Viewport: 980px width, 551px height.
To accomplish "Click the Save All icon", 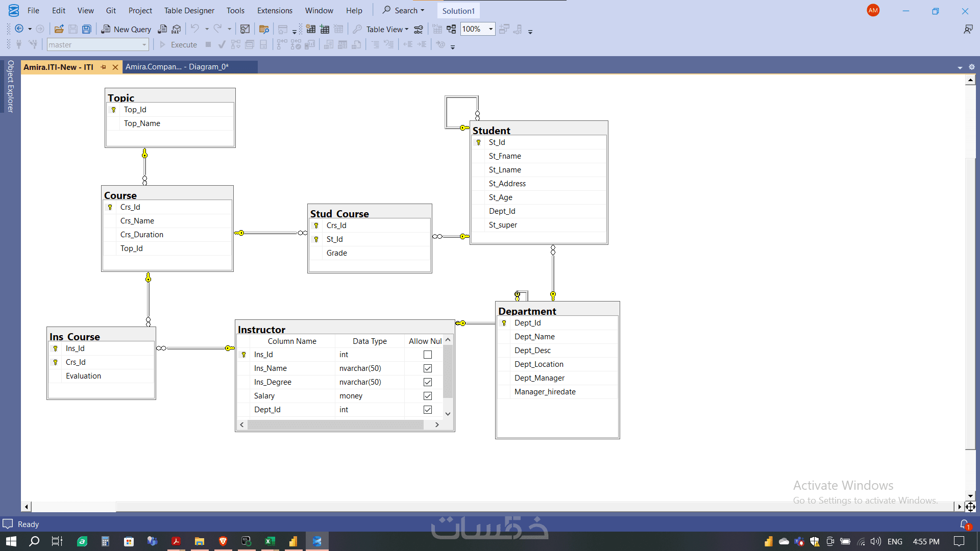I will pyautogui.click(x=87, y=29).
